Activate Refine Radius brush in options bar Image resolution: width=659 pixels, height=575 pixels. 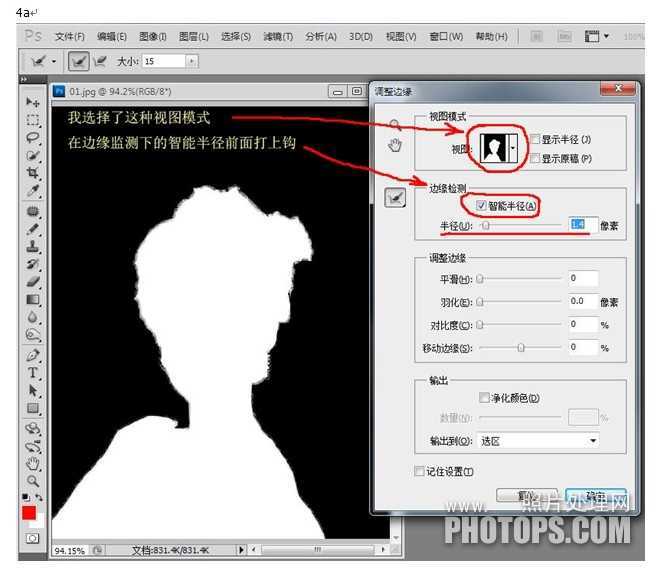[x=79, y=61]
